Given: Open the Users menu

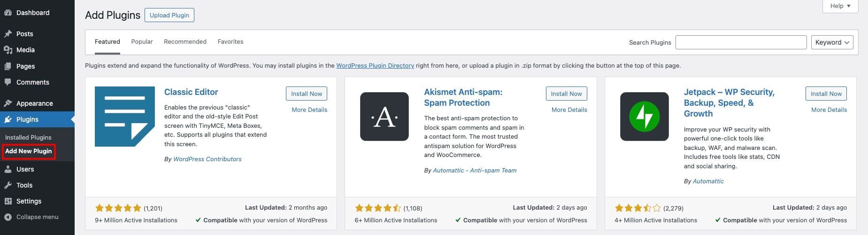Looking at the screenshot, I should (x=37, y=169).
